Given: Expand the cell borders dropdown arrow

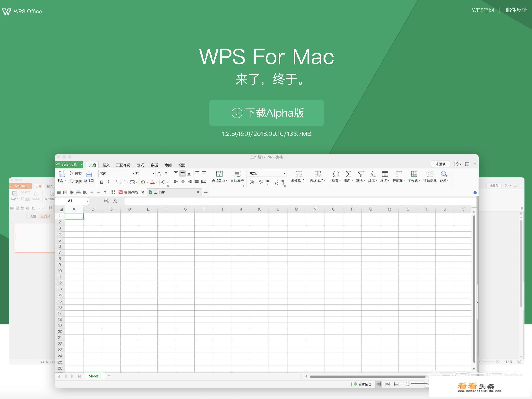Looking at the screenshot, I should pos(127,182).
